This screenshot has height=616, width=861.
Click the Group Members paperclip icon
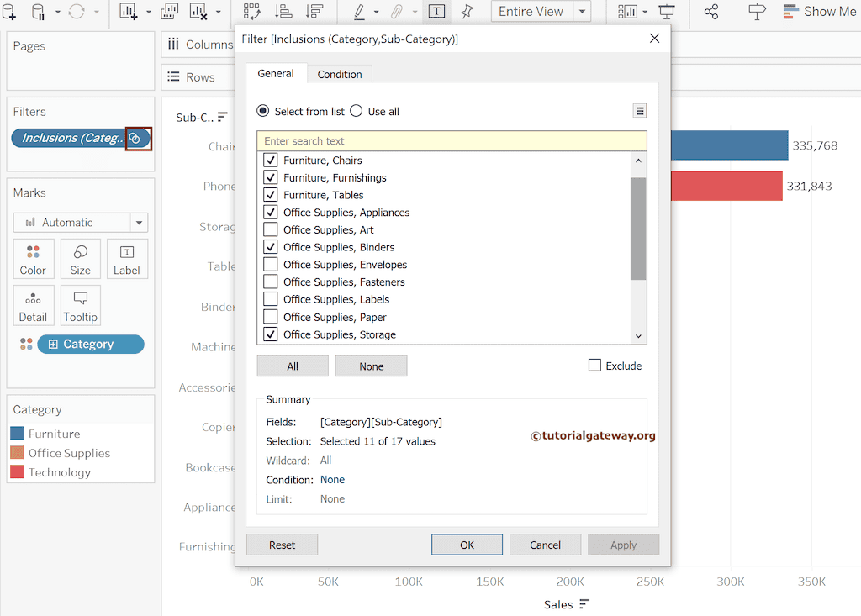pos(397,12)
